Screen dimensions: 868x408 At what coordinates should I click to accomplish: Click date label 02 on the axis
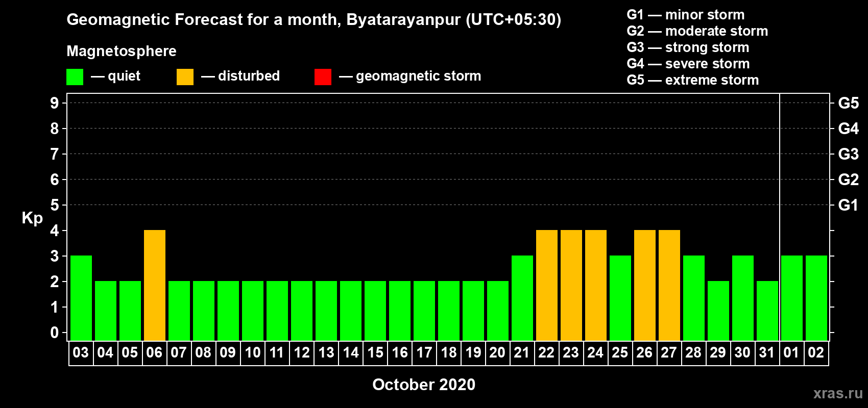click(x=816, y=352)
